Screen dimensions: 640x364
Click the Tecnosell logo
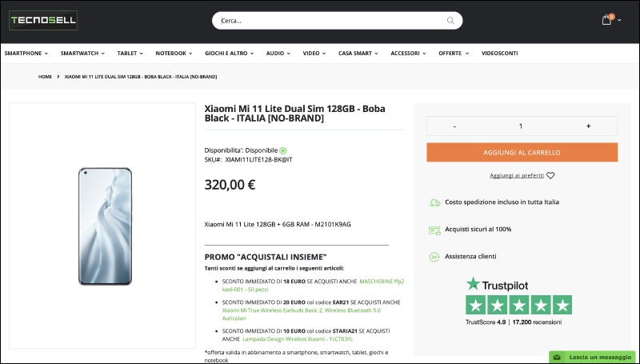click(43, 21)
